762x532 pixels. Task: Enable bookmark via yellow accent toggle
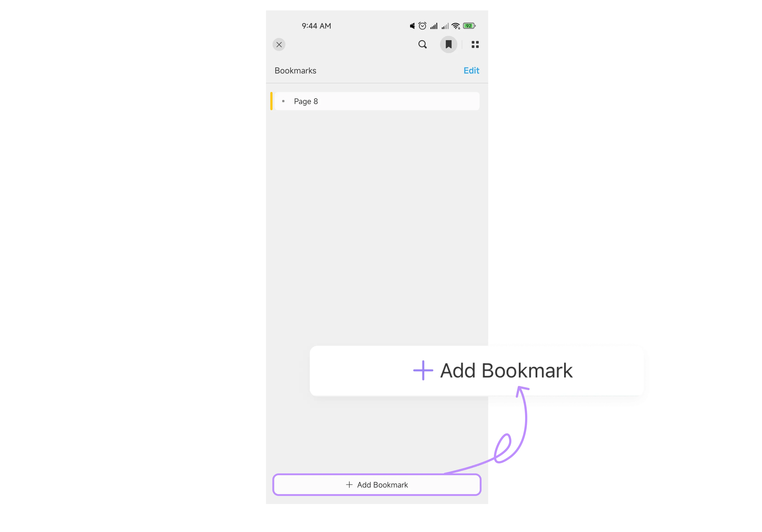coord(273,101)
